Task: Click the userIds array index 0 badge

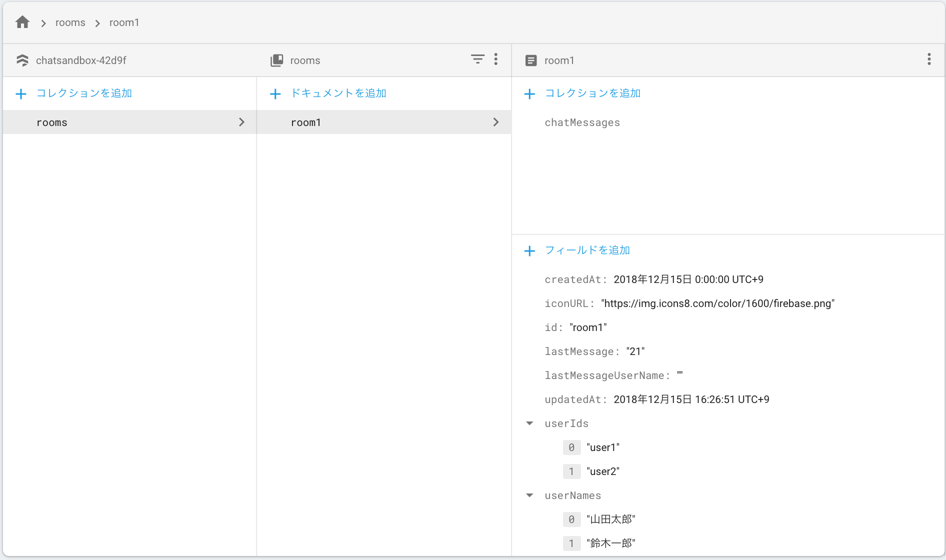Action: pos(571,447)
